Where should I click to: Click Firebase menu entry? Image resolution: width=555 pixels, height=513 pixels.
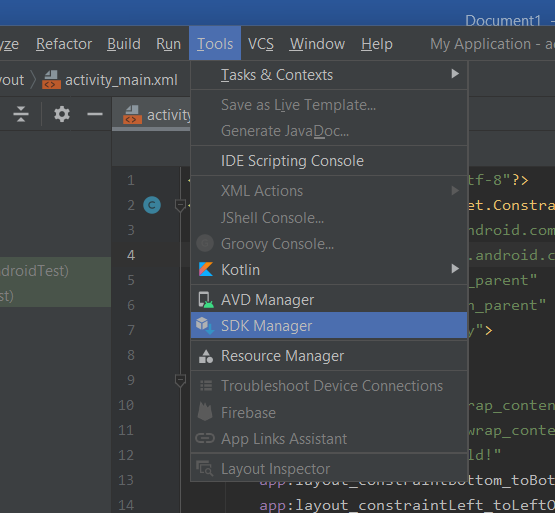329,412
